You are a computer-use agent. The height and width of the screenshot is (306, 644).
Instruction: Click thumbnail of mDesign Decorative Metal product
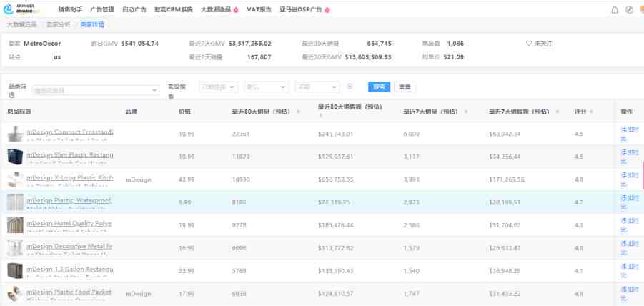[15, 248]
